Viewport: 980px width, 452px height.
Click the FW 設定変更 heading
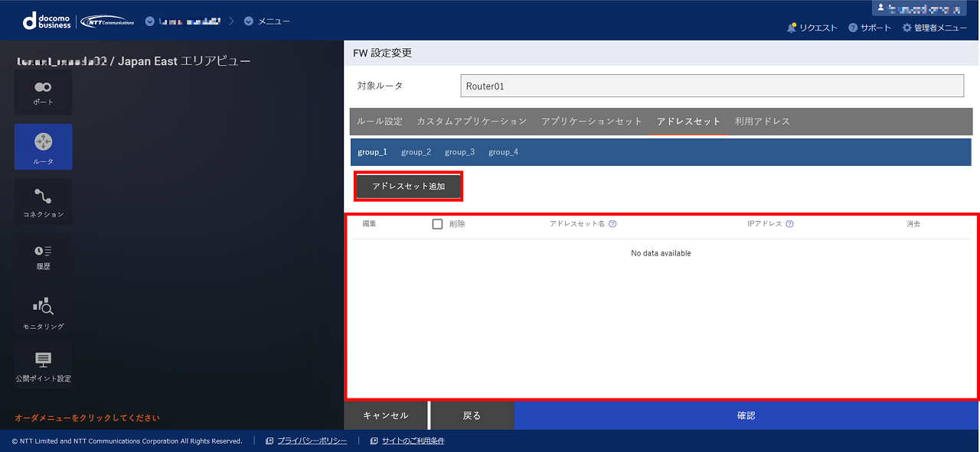pyautogui.click(x=382, y=53)
